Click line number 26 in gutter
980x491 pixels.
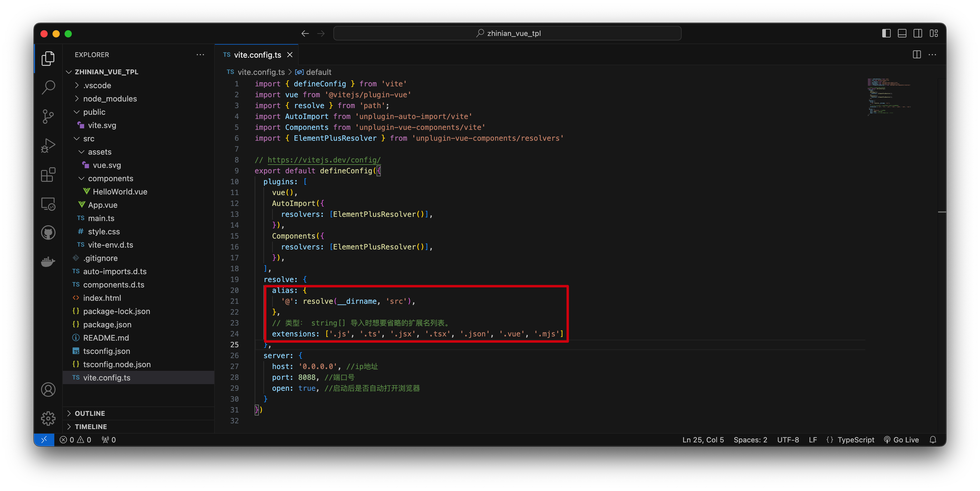click(234, 355)
